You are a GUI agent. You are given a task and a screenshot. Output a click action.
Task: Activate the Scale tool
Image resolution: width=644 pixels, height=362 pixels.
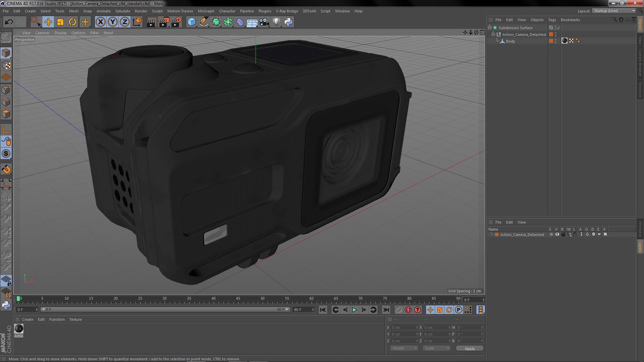(60, 22)
